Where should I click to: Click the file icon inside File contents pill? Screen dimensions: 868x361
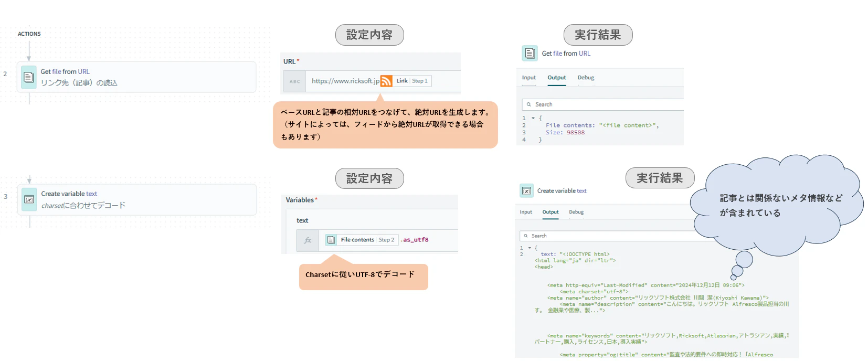point(331,240)
